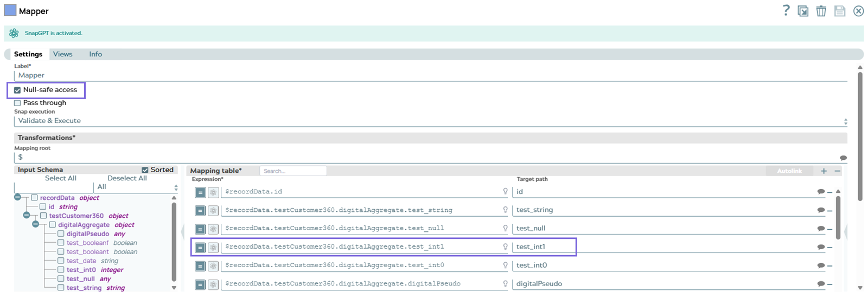The image size is (868, 305).
Task: Click Deselect All in Input Schema
Action: (x=127, y=178)
